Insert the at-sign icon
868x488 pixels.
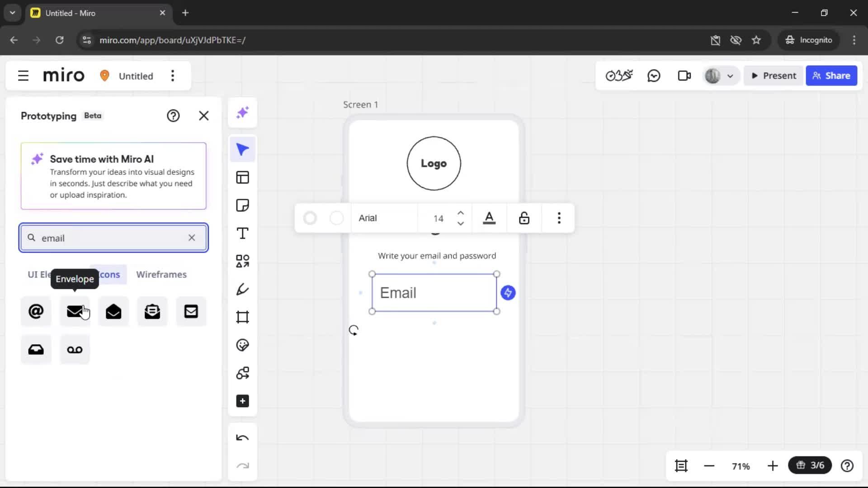tap(36, 311)
